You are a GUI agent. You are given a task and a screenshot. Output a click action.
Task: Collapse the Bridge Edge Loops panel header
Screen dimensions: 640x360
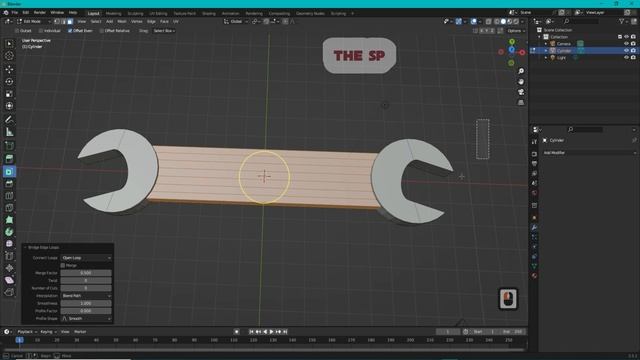pos(42,247)
